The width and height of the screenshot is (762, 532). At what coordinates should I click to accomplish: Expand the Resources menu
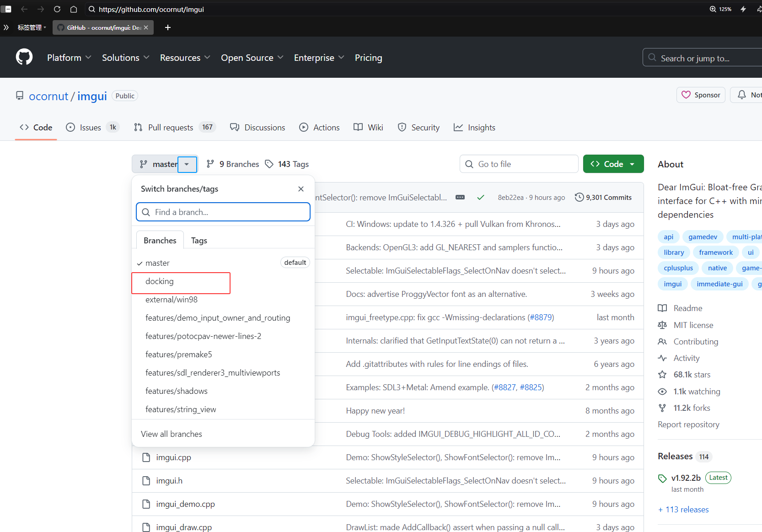(x=185, y=58)
